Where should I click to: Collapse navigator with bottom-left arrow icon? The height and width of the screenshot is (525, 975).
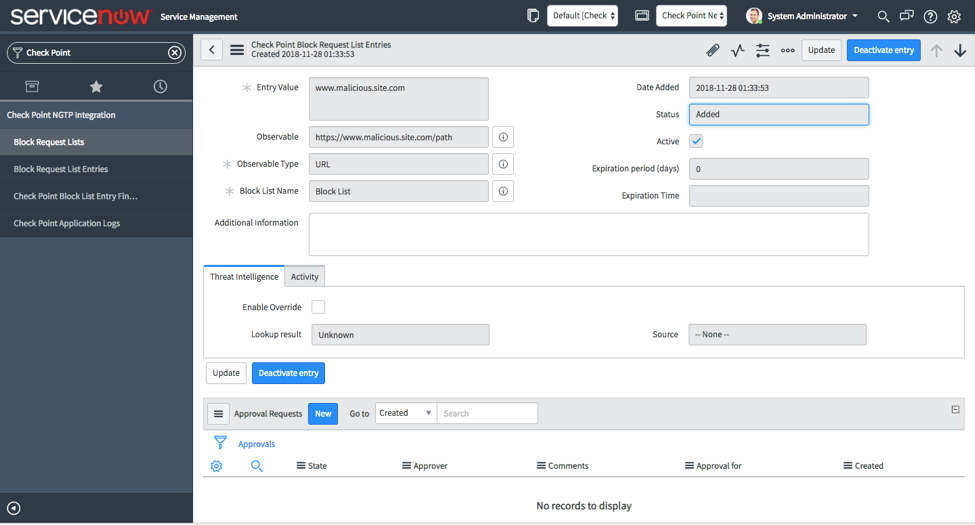point(14,508)
